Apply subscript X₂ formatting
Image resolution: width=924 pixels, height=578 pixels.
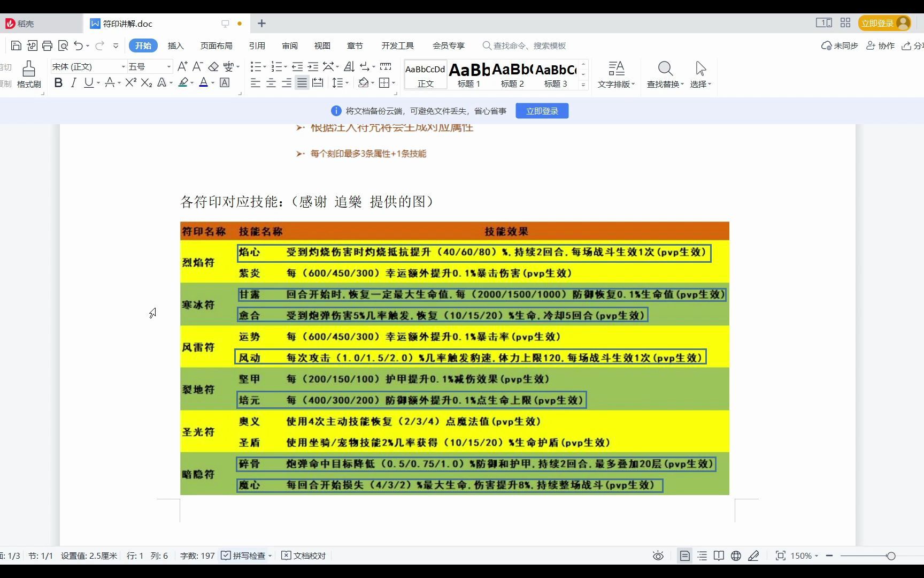[x=147, y=82]
